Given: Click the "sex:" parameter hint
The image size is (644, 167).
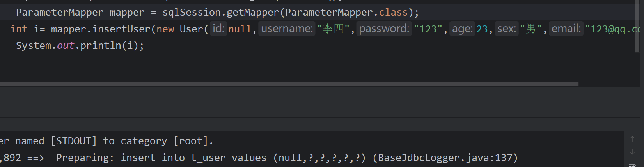Looking at the screenshot, I should (x=506, y=29).
